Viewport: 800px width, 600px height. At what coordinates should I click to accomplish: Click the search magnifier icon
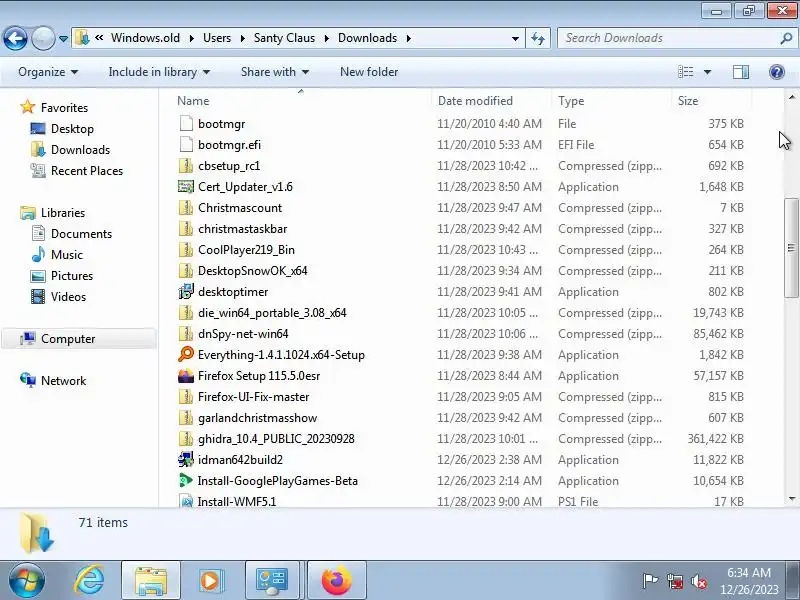786,38
